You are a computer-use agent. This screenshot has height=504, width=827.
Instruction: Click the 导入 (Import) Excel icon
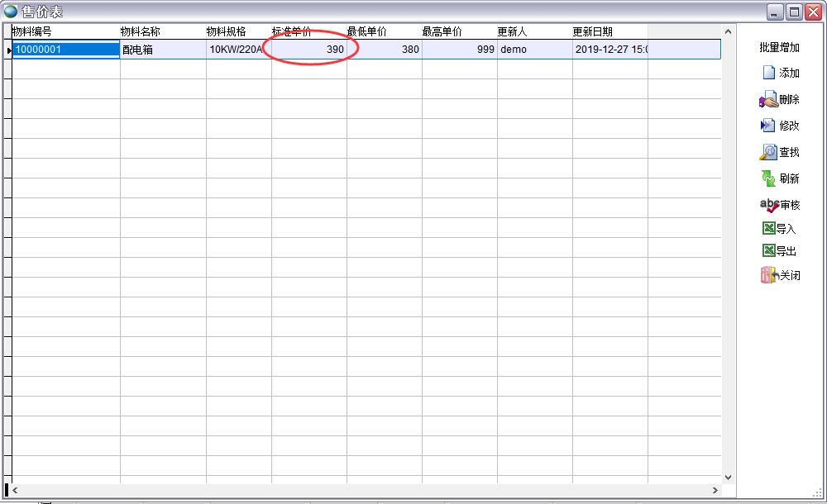(768, 229)
